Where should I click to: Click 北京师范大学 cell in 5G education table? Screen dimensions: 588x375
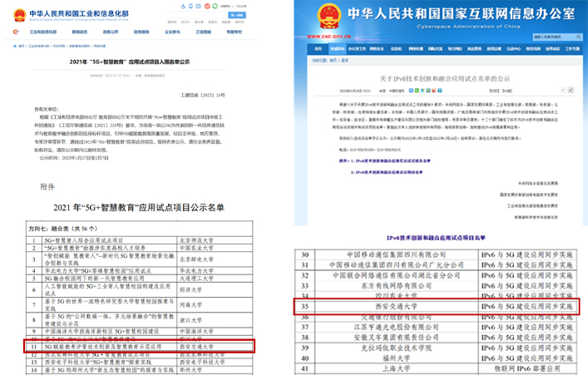pos(196,240)
